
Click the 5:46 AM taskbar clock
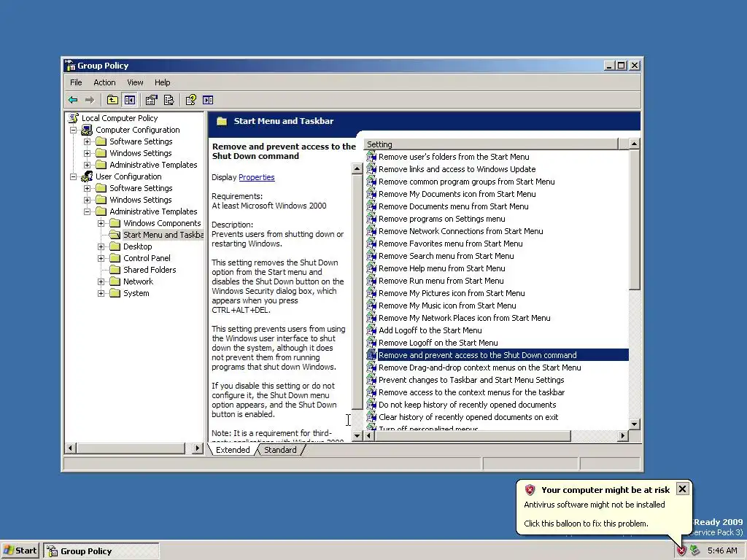pyautogui.click(x=722, y=551)
